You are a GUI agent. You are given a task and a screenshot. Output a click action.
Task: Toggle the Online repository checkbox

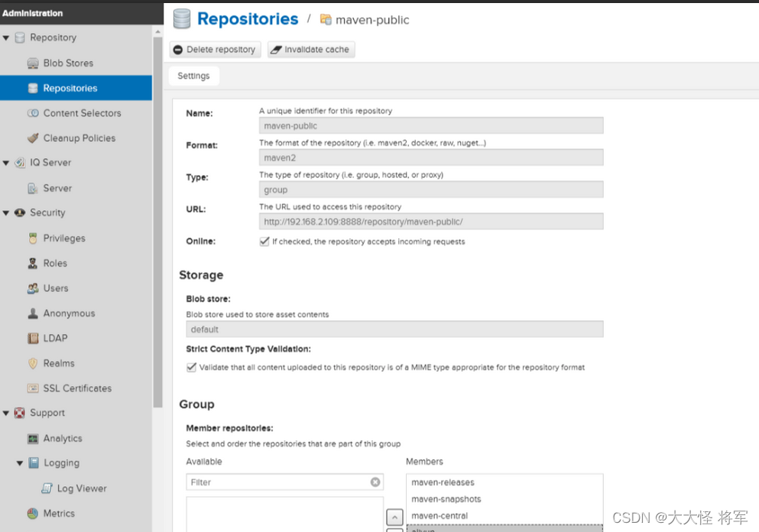click(x=264, y=241)
